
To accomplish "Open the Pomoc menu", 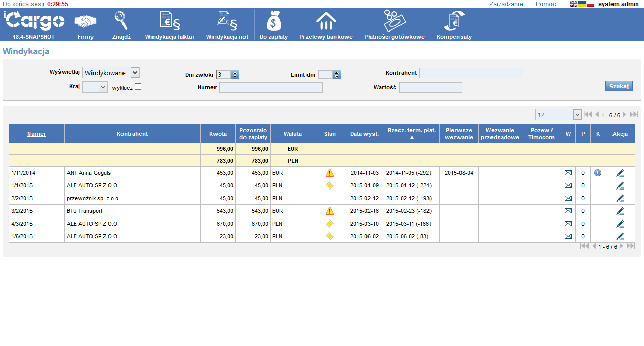I will [545, 4].
